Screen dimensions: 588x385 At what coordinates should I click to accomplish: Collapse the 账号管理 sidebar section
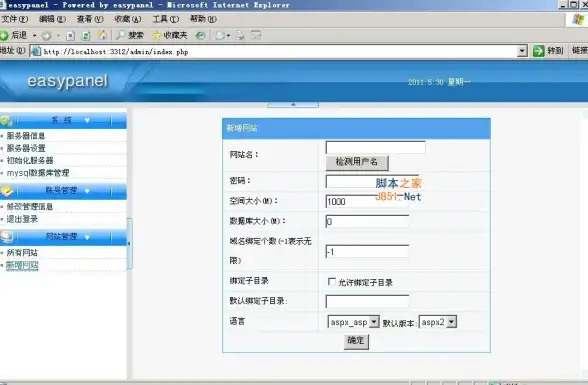click(87, 191)
